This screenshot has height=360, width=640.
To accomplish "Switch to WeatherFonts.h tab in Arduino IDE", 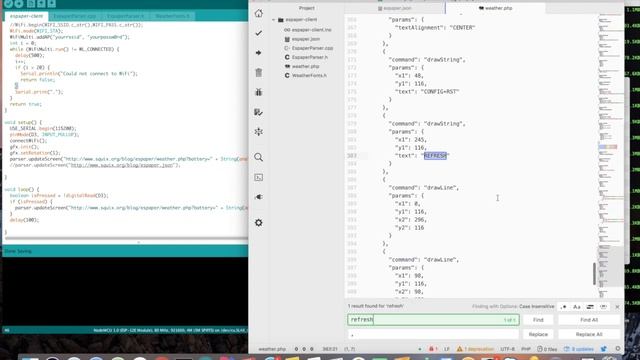I will pyautogui.click(x=173, y=16).
